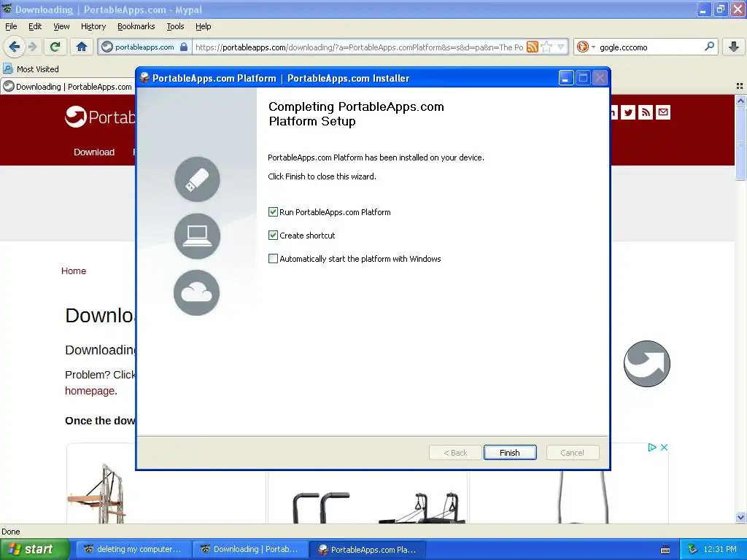The height and width of the screenshot is (560, 747).
Task: Open the Bookmarks menu
Action: [x=136, y=26]
